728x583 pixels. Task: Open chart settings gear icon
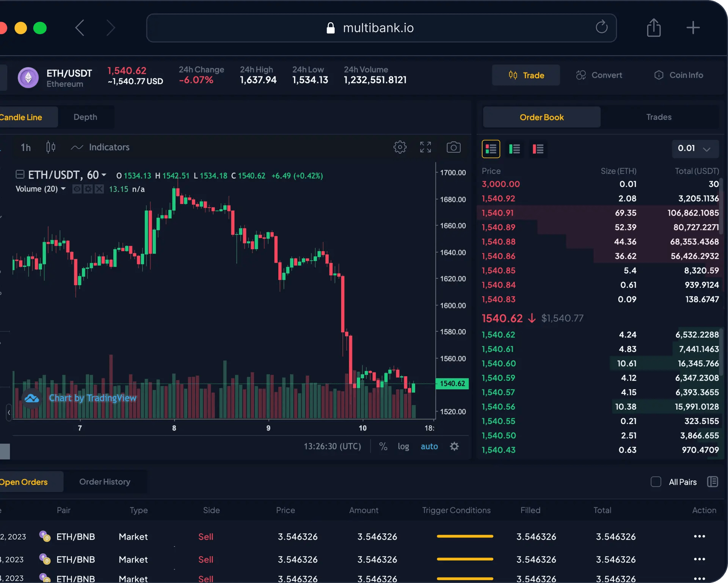tap(400, 147)
